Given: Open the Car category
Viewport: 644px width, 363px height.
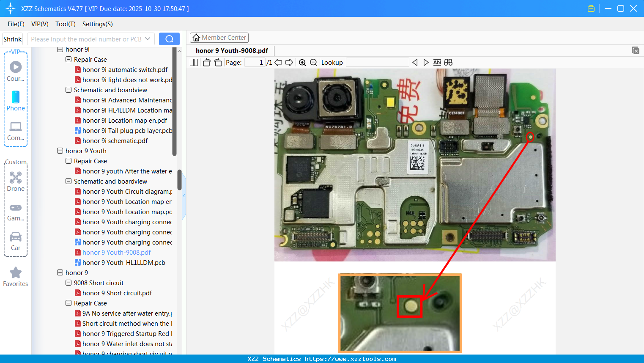Looking at the screenshot, I should point(16,241).
